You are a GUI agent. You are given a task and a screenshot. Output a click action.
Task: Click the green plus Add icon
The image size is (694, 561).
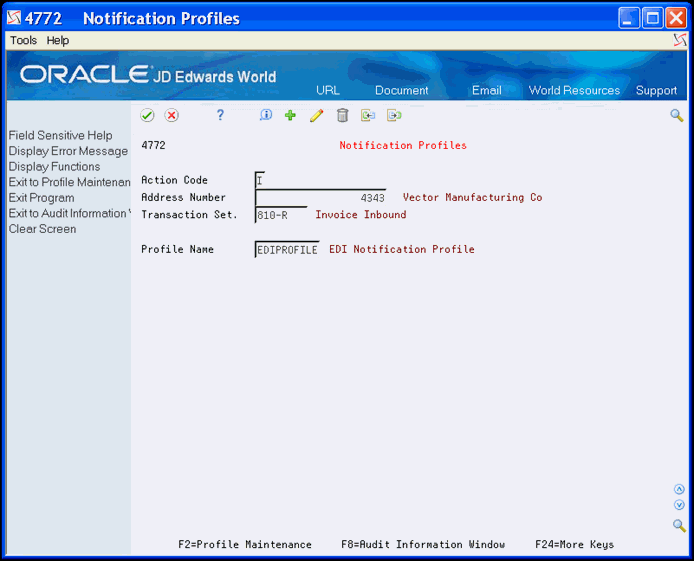(290, 115)
